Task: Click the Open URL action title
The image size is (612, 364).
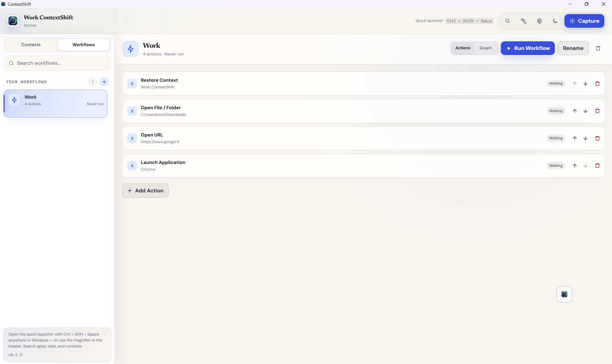Action: coord(152,135)
